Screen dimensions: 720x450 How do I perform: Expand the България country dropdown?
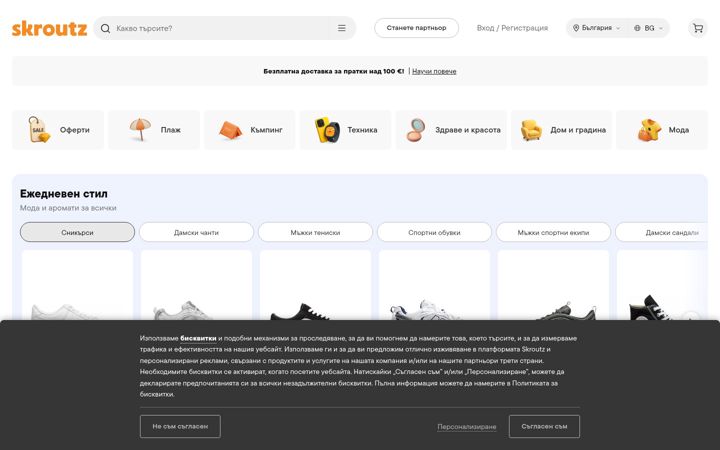tap(596, 28)
